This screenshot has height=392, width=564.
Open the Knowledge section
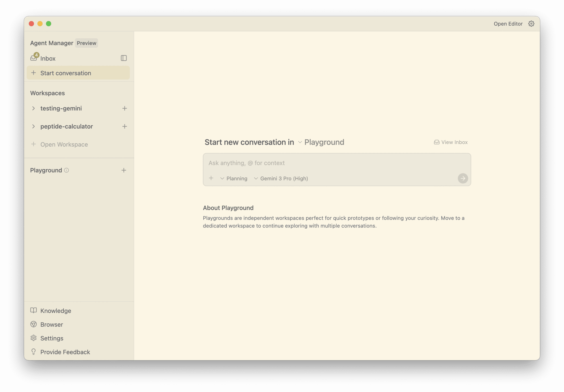56,311
